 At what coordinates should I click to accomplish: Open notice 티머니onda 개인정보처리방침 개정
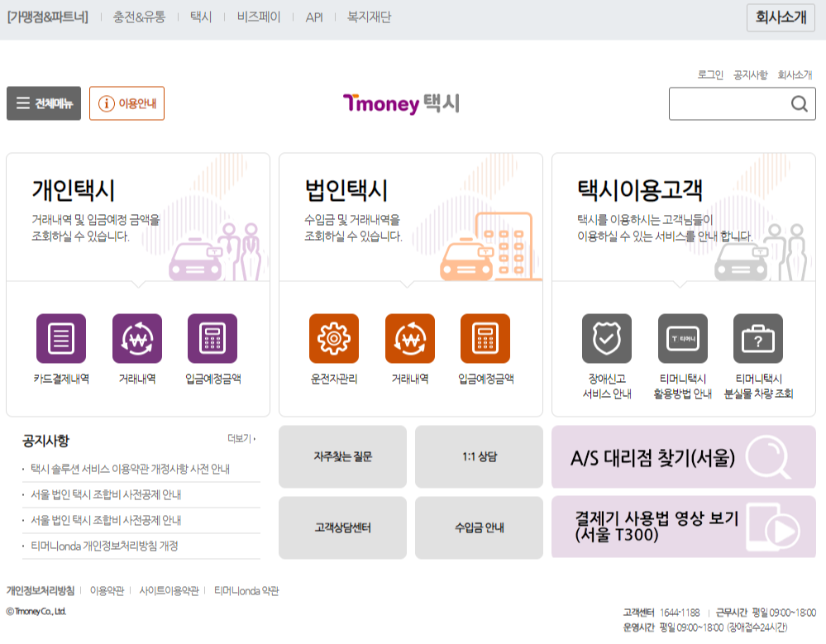pyautogui.click(x=104, y=546)
